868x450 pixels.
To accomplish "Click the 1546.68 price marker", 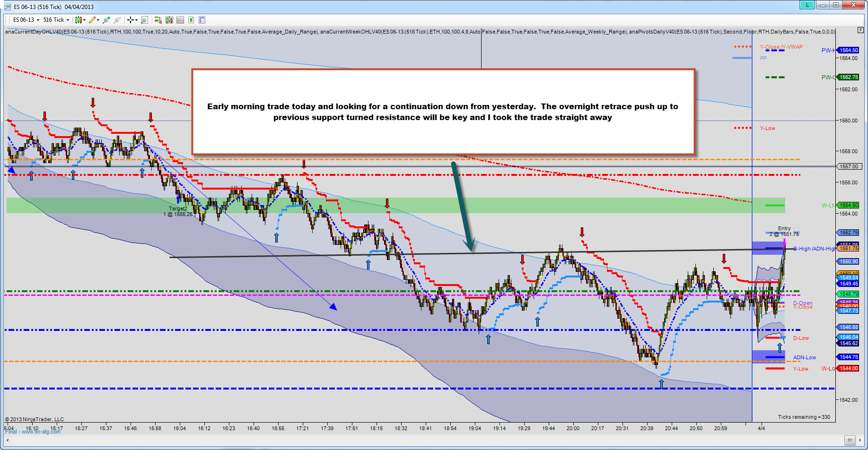I will (849, 327).
